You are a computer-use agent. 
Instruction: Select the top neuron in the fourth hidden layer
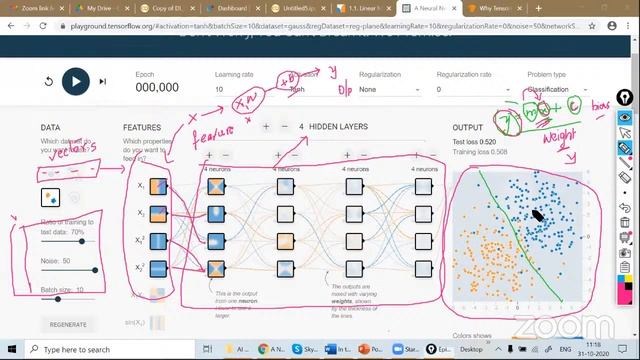coord(423,187)
